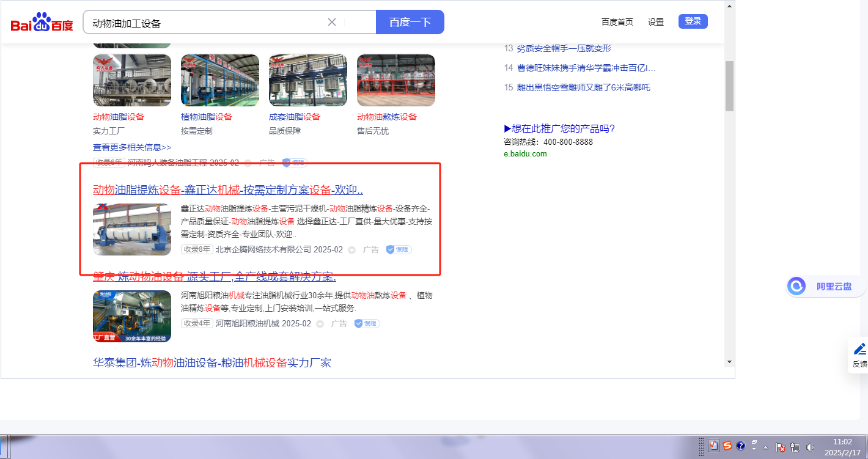
Task: Click the 品质保障 caption
Action: click(x=285, y=131)
